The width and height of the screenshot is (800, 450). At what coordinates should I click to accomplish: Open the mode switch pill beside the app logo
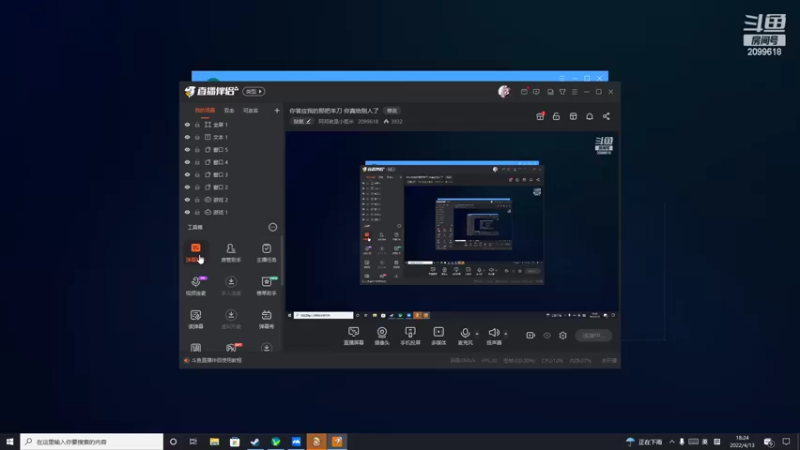(254, 91)
